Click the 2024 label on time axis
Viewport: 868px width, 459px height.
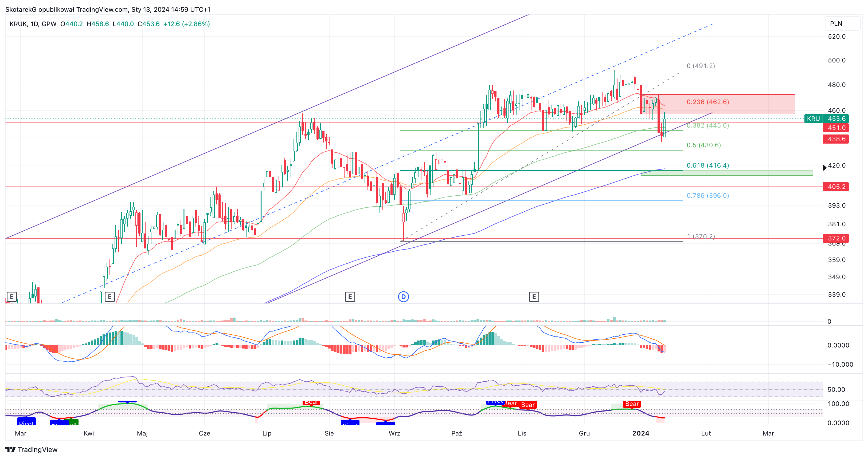click(640, 433)
